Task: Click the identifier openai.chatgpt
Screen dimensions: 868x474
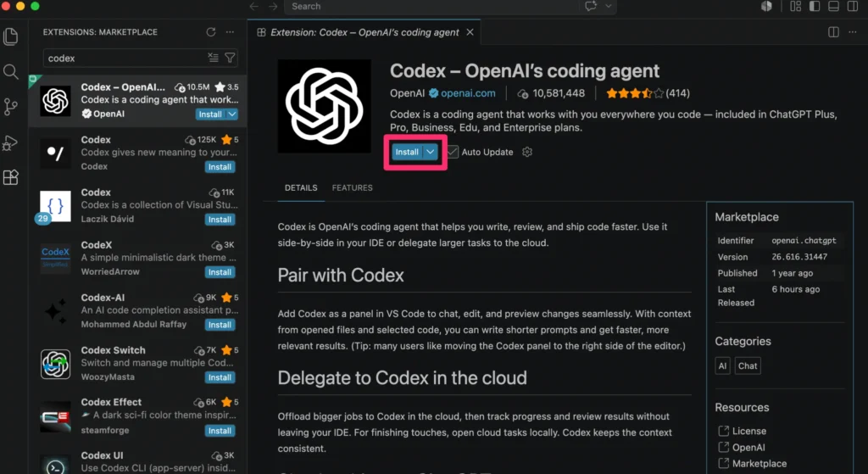Action: coord(804,240)
